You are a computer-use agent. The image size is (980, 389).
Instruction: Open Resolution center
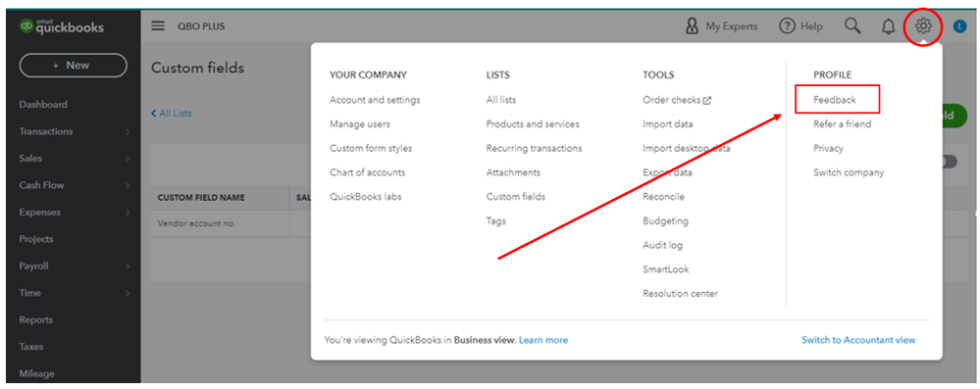(x=681, y=294)
